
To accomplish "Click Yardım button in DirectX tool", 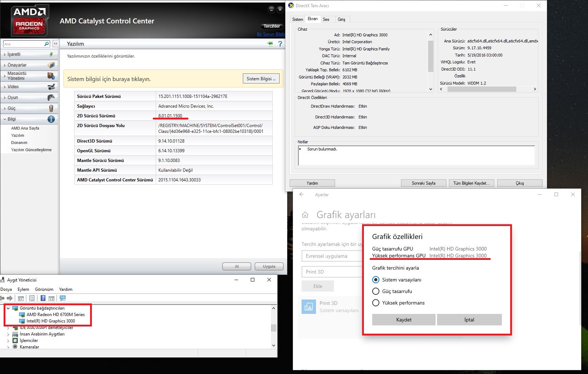I will point(312,183).
